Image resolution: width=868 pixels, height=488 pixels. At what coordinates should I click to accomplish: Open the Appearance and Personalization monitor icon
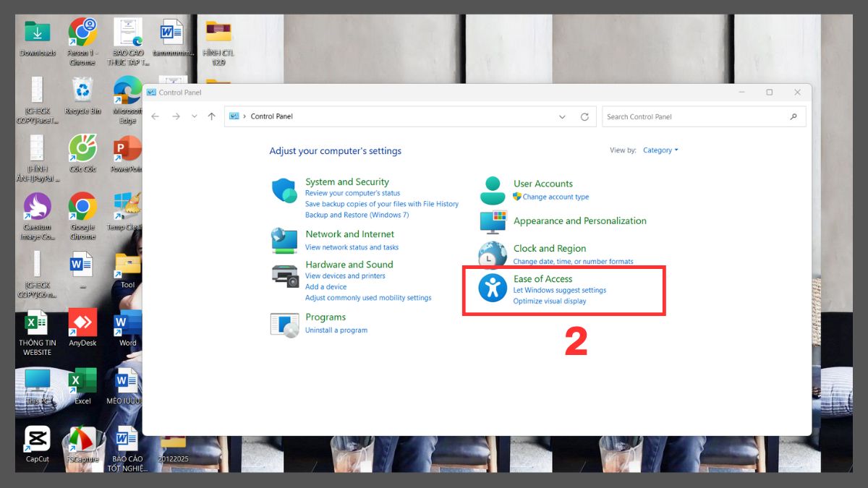[493, 222]
